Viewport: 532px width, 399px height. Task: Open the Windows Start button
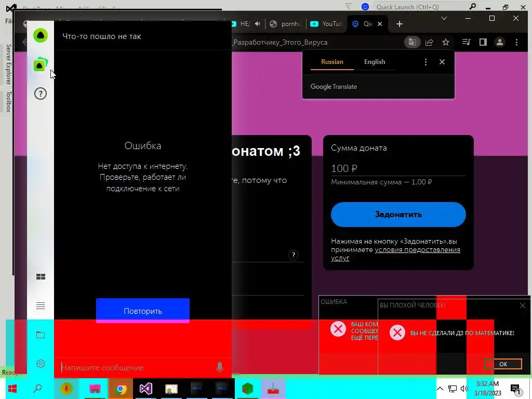pos(12,389)
